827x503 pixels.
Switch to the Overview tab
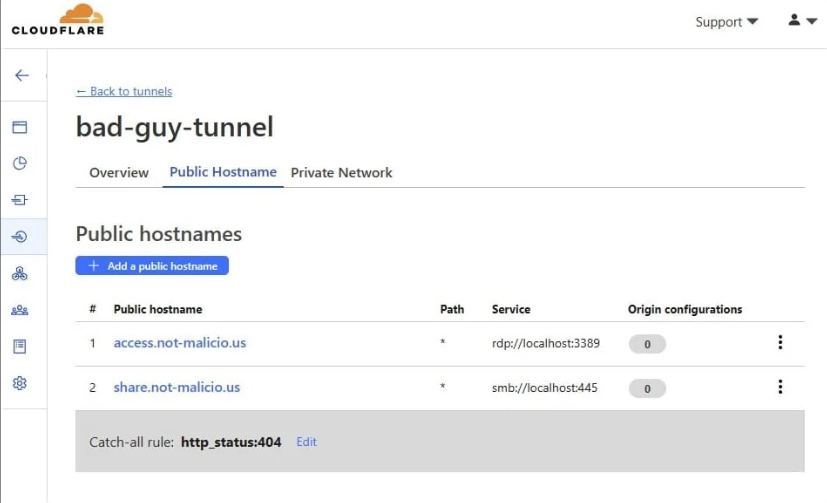click(119, 173)
